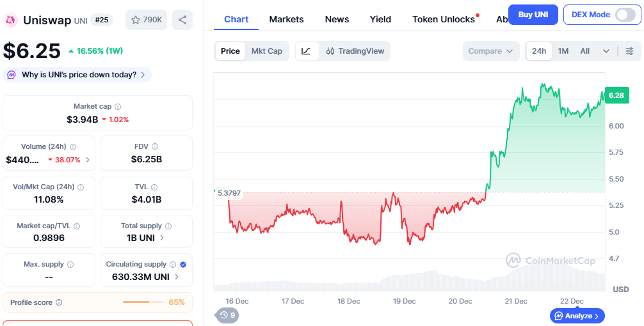This screenshot has height=326, width=644.
Task: Open chart settings sliders icon
Action: [x=629, y=51]
